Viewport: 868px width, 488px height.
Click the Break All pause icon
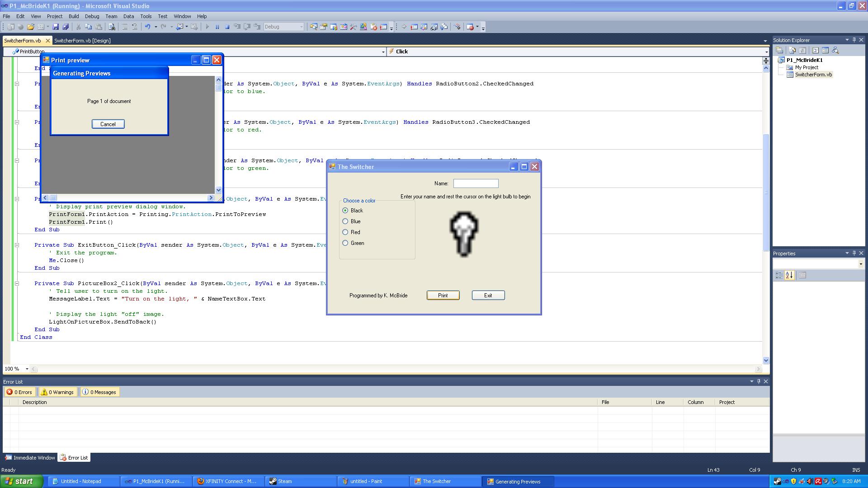point(217,27)
